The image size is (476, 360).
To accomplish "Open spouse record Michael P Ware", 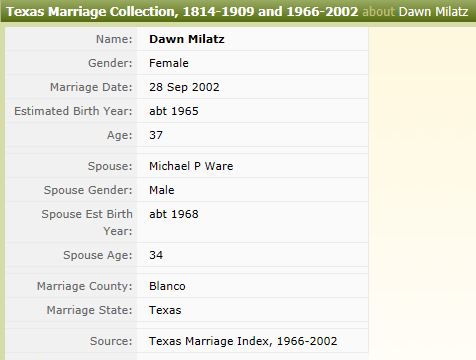I will pos(191,166).
